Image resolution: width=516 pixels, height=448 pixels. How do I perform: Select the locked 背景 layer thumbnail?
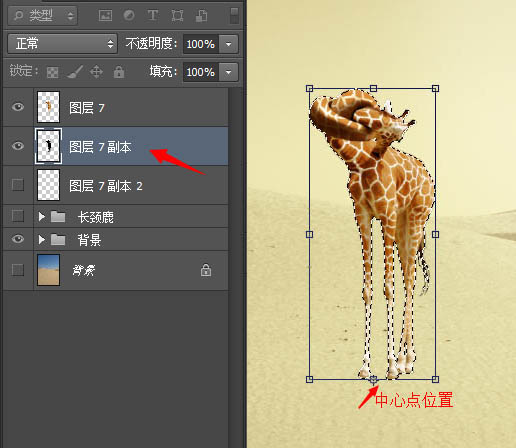coord(49,270)
